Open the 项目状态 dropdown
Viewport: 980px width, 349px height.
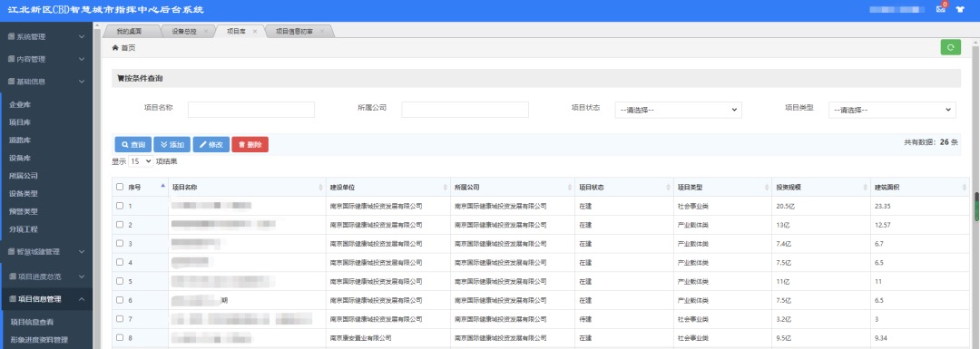coord(678,110)
